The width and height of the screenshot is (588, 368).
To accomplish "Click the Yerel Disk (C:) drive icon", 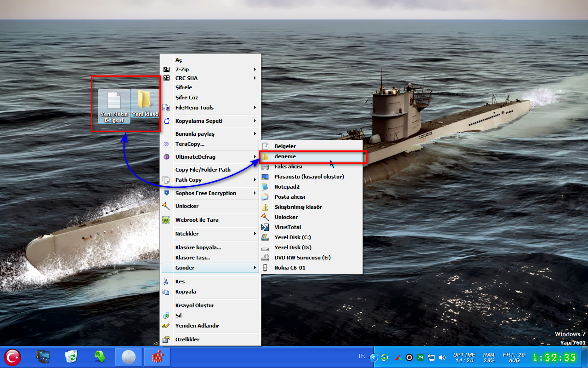I will click(265, 237).
